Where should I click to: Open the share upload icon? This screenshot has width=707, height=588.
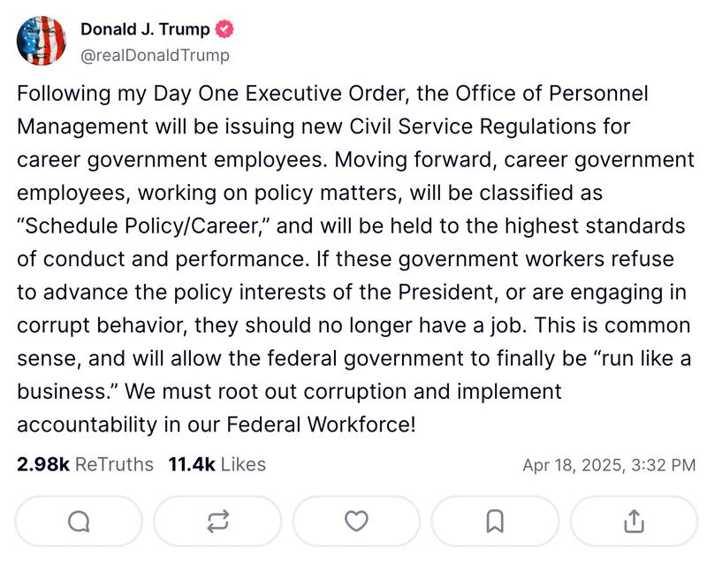pyautogui.click(x=634, y=522)
